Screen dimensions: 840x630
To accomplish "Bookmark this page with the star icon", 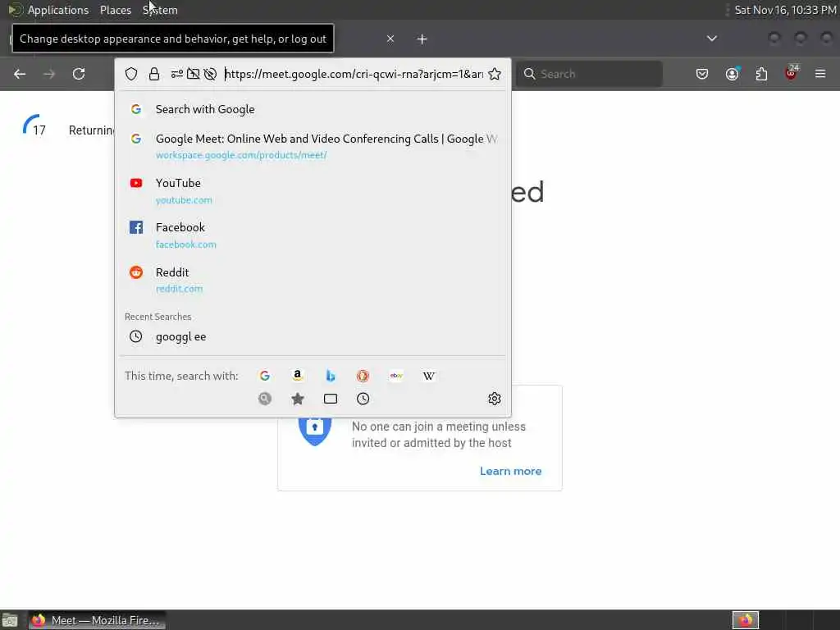I will [495, 74].
